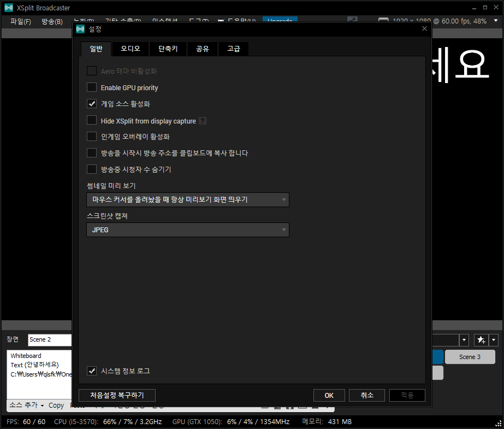
Task: Click the XSplit Broadcaster logo icon in title bar
Action: tap(9, 8)
